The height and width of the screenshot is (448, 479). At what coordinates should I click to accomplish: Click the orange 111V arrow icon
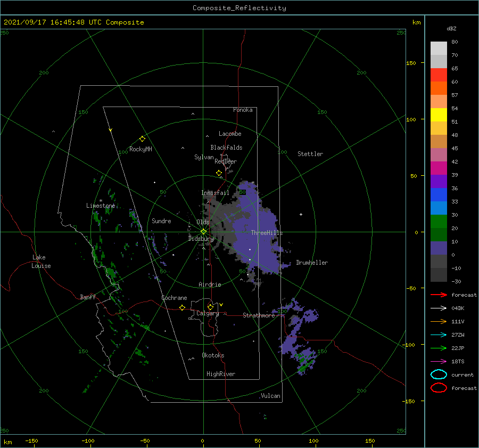[439, 321]
